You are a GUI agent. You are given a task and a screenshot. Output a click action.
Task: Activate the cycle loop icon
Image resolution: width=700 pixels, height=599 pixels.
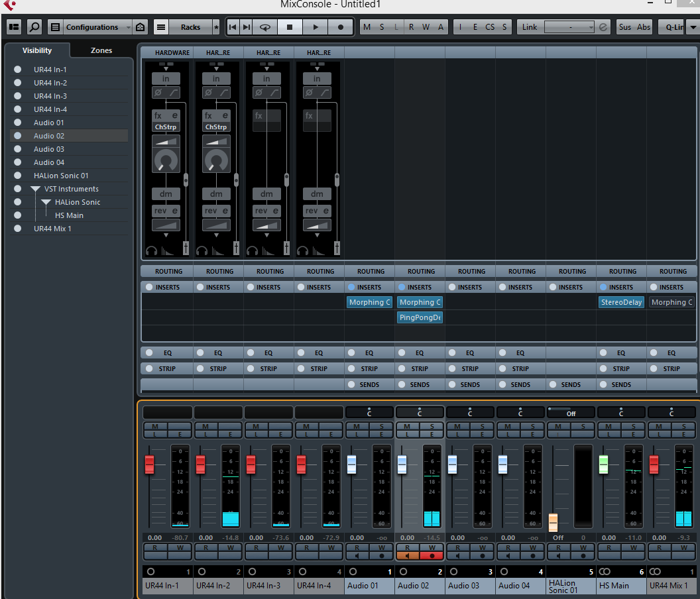tap(265, 27)
